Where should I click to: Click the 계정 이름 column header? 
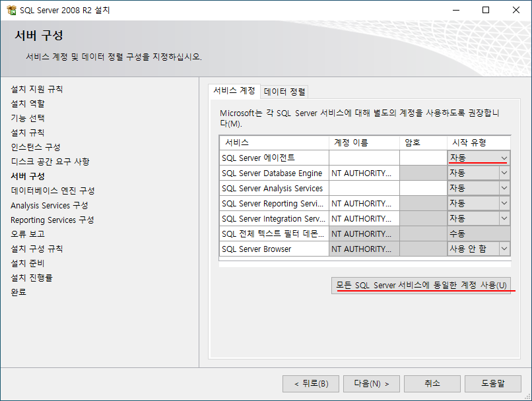(364, 142)
